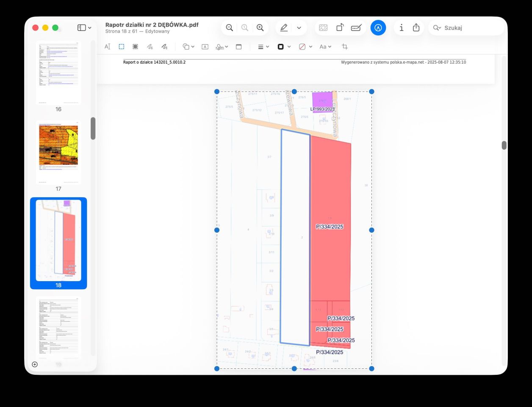Image resolution: width=532 pixels, height=407 pixels.
Task: Select page 17 thumbnail
Action: tap(58, 152)
